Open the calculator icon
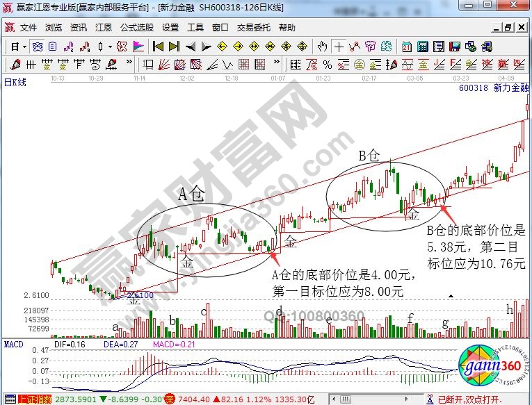The image size is (532, 405). tap(423, 47)
